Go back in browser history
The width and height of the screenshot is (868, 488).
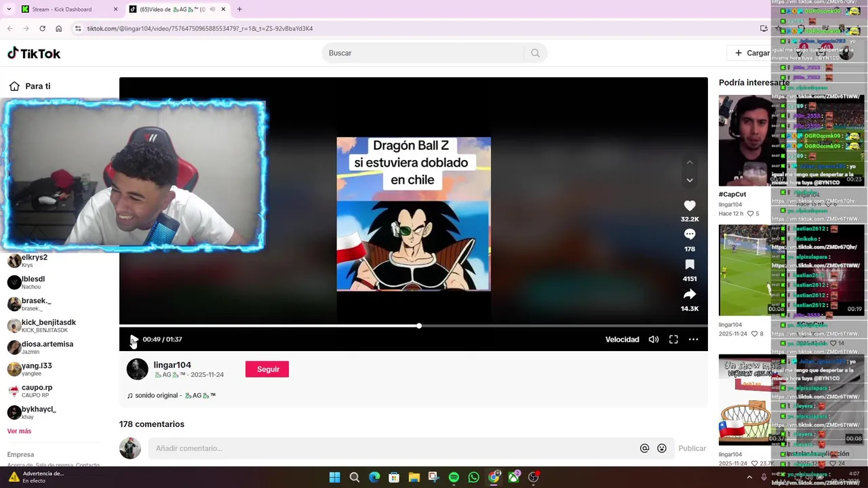pyautogui.click(x=9, y=28)
